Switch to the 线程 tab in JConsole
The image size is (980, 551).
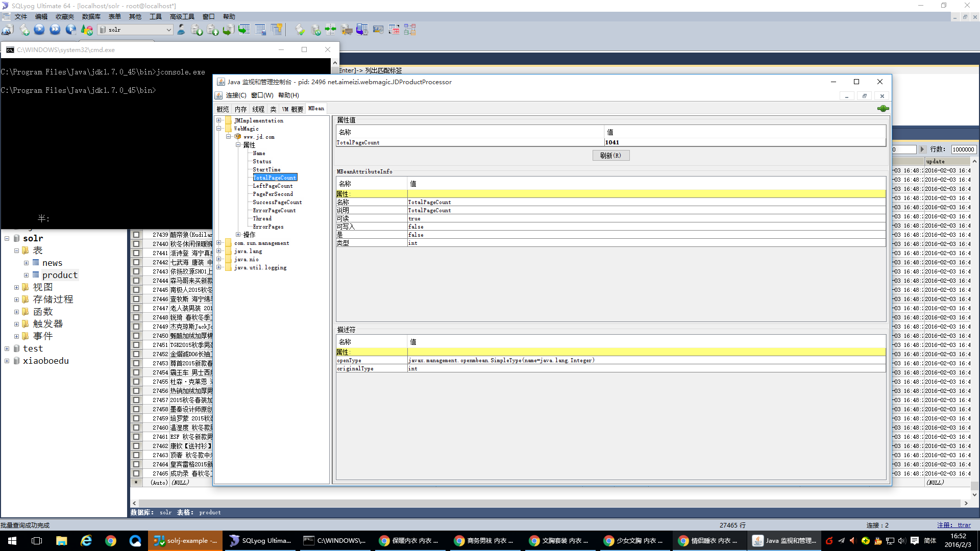coord(258,109)
